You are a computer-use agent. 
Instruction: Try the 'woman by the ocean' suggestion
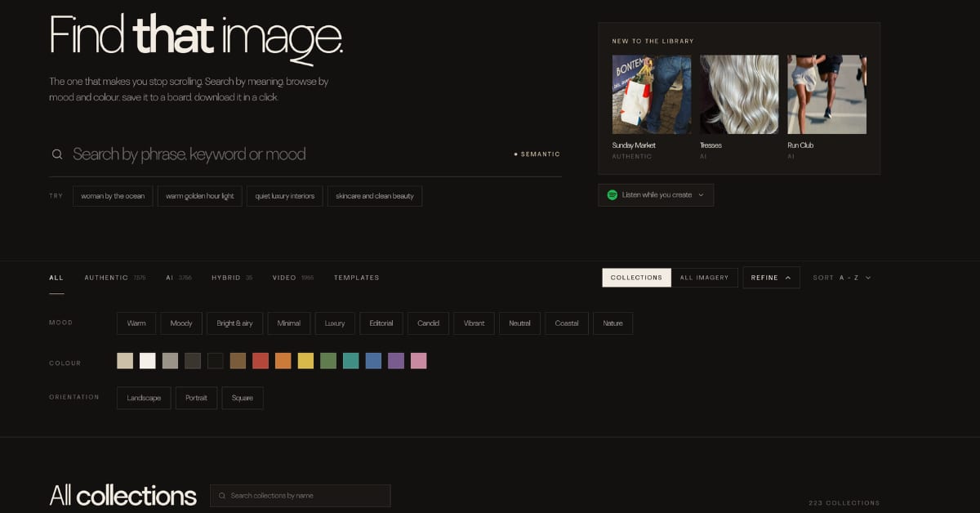click(x=113, y=196)
